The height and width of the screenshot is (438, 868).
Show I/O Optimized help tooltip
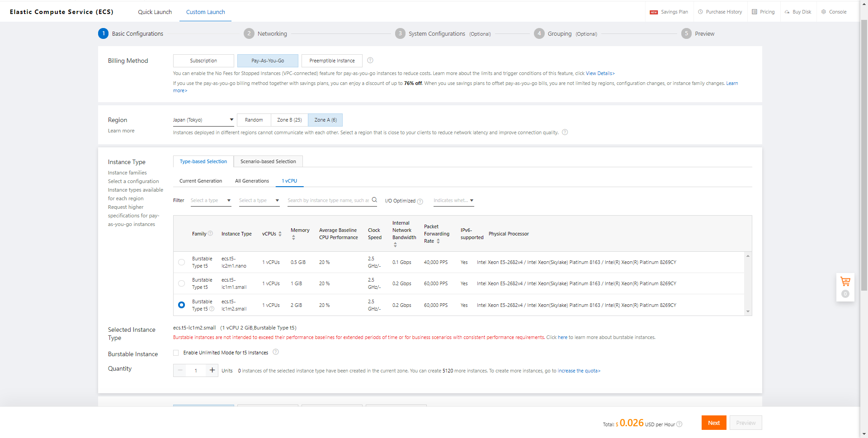click(x=420, y=202)
